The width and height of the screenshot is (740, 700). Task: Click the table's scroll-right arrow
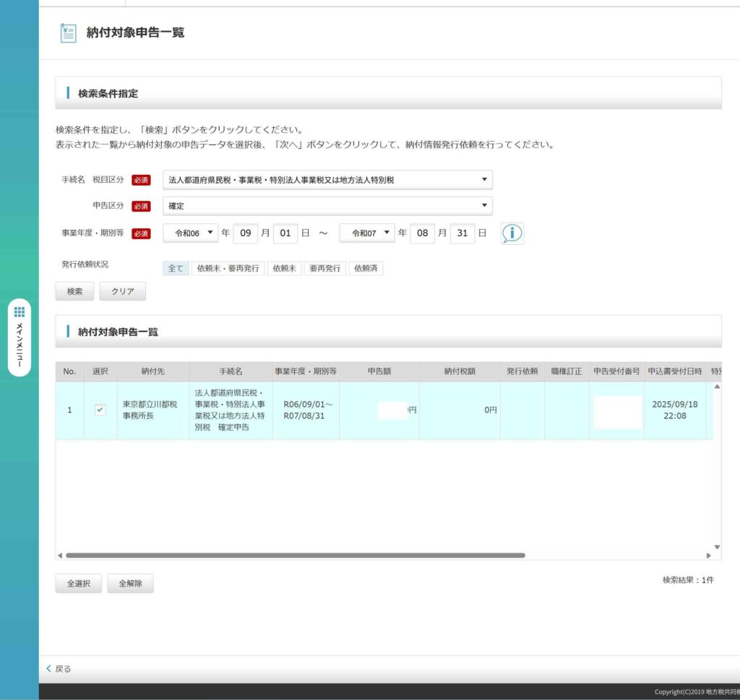click(x=709, y=556)
